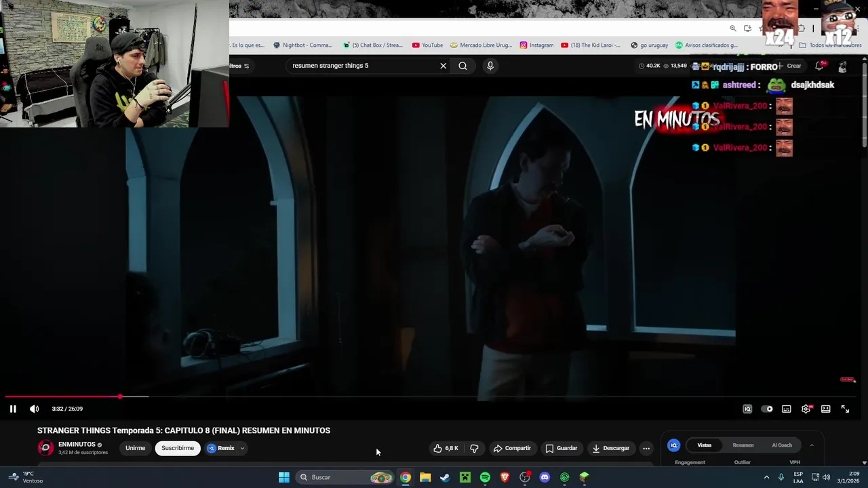Click the Unirme join button
Screen dimensions: 868x488
click(135, 448)
